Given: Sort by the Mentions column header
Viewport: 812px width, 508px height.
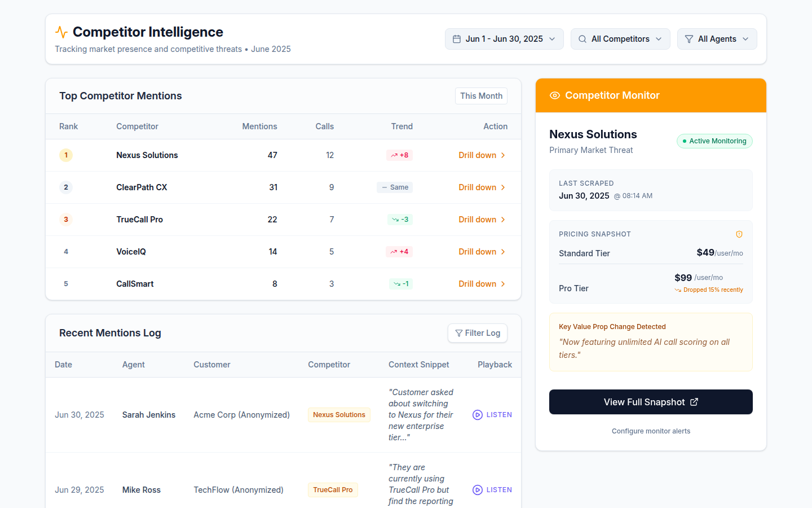Looking at the screenshot, I should (259, 126).
